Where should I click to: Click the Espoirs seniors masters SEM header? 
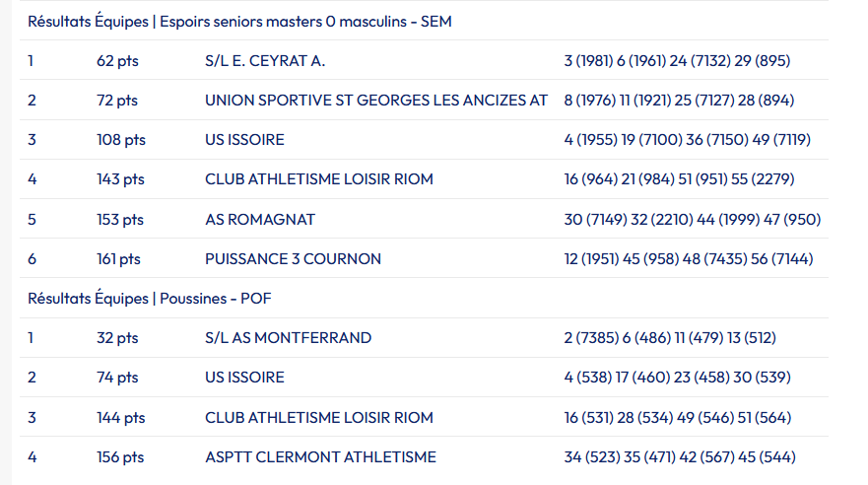[x=239, y=21]
